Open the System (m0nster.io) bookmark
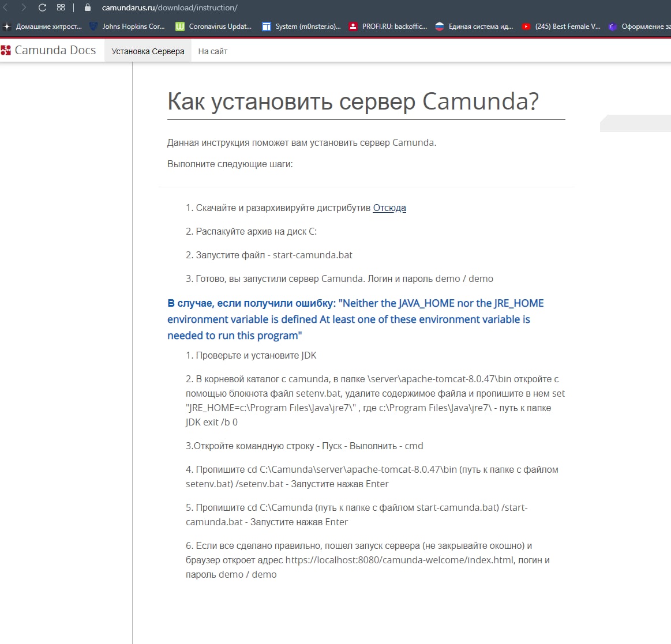This screenshot has height=644, width=671. tap(302, 27)
